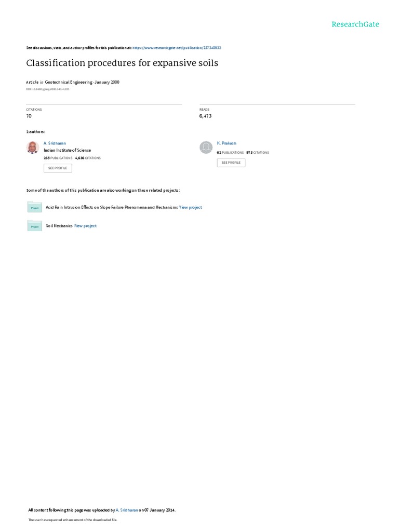Open View project for Acid Rain Intrusion
Screen dimensions: 399x532
coord(190,207)
